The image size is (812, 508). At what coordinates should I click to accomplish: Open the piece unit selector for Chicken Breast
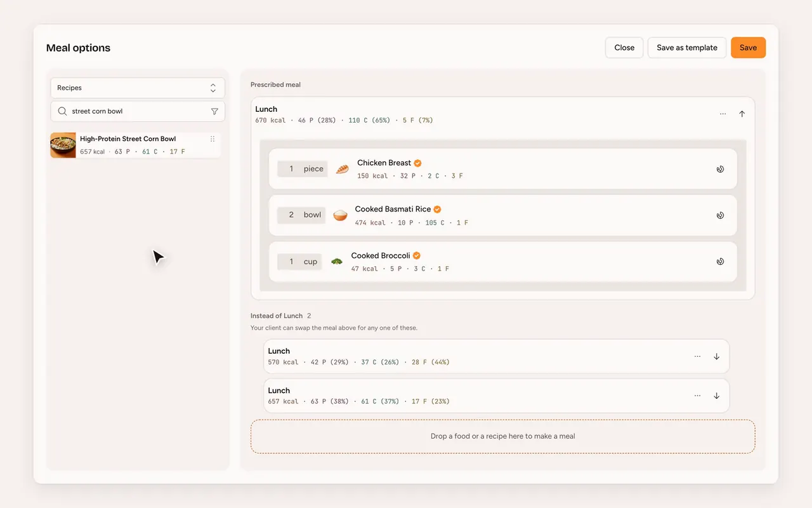coord(313,169)
